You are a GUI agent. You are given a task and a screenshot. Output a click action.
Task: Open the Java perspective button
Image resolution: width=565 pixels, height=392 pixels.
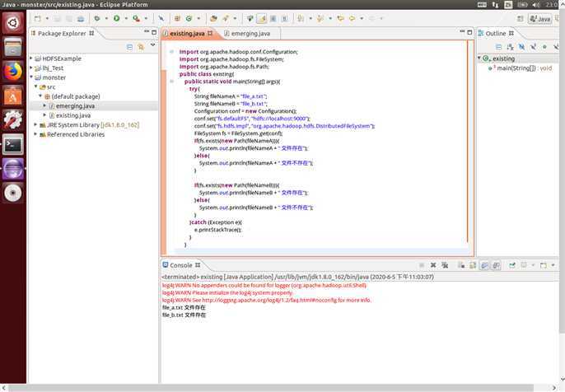[540, 18]
